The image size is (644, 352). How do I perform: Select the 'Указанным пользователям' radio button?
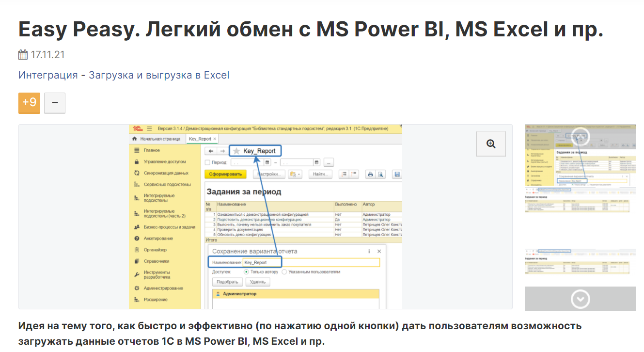pyautogui.click(x=284, y=272)
